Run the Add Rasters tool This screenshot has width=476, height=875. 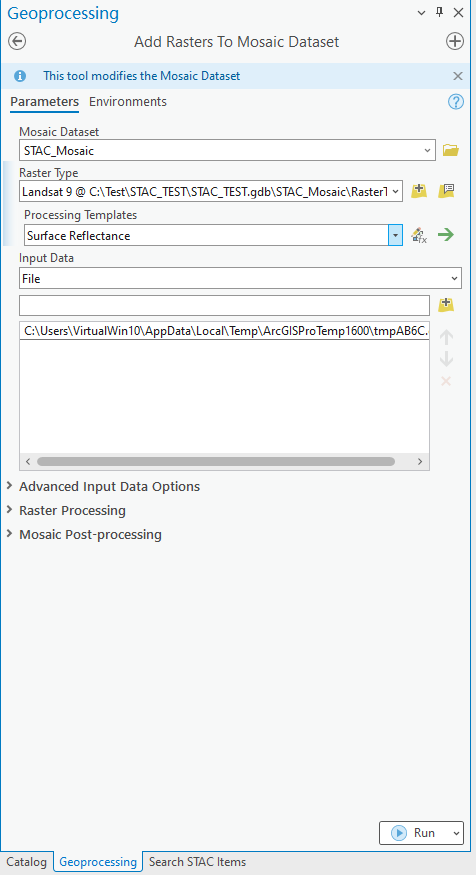tap(415, 833)
